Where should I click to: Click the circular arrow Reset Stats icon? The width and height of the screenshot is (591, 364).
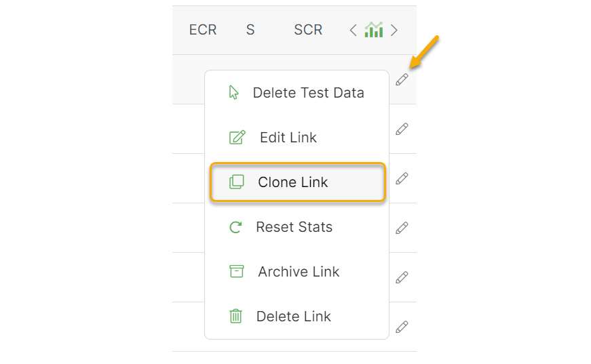click(235, 227)
